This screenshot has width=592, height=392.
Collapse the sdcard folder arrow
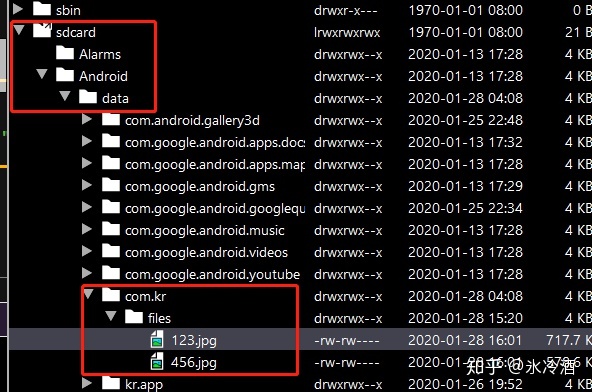(18, 30)
